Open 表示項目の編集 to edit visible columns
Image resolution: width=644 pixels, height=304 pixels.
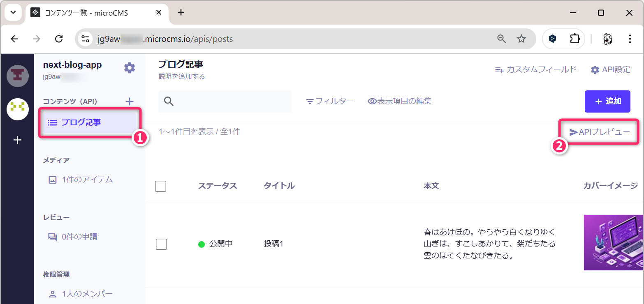(x=400, y=101)
